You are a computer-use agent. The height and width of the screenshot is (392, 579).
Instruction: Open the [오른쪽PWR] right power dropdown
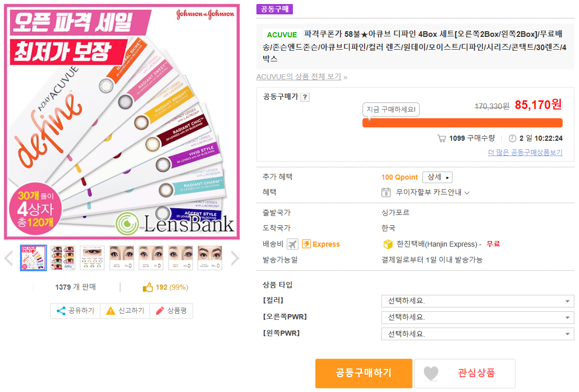click(x=478, y=317)
